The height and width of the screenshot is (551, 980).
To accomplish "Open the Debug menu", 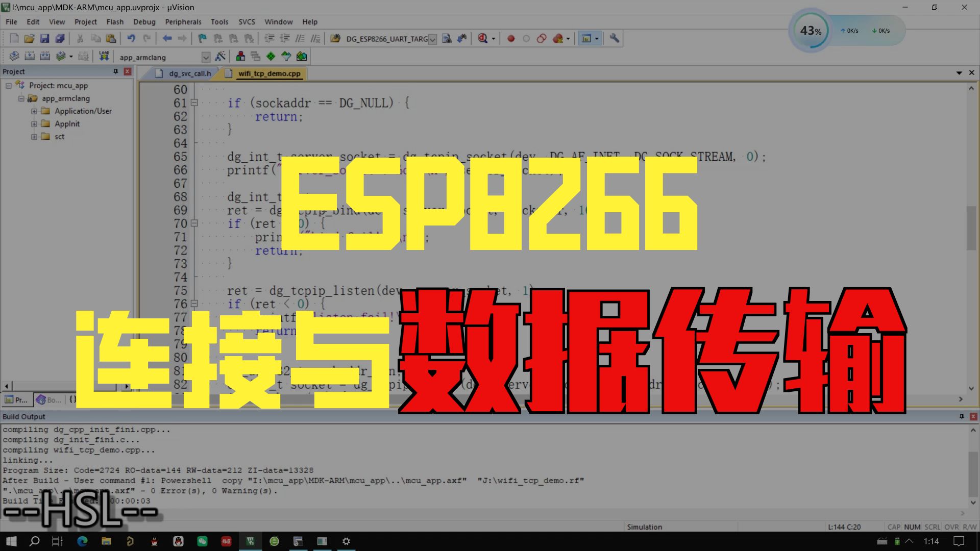I will point(144,22).
